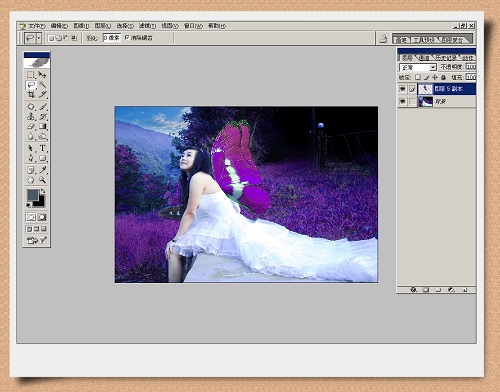
Task: Select the Magic Wand tool
Action: [42, 85]
